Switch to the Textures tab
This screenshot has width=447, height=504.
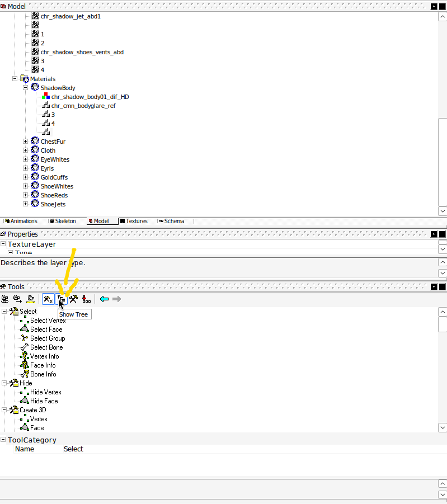coord(136,222)
